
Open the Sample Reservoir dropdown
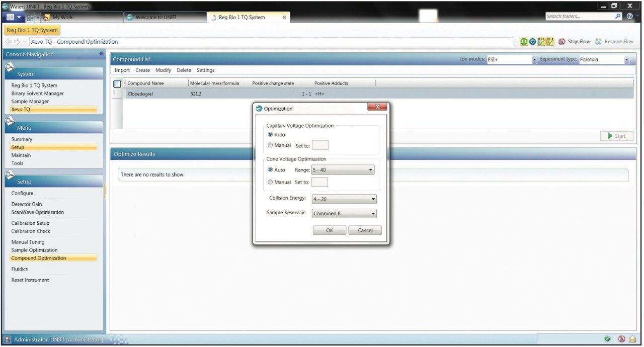click(x=344, y=213)
